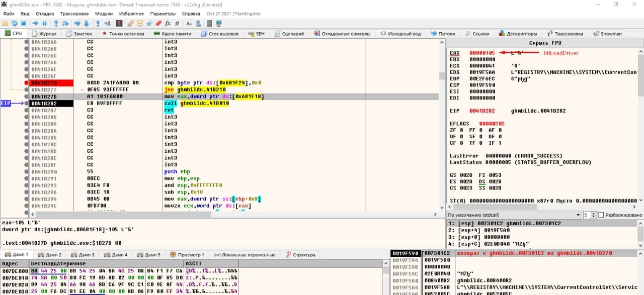
Task: Open the Сценарий tab
Action: tap(288, 34)
